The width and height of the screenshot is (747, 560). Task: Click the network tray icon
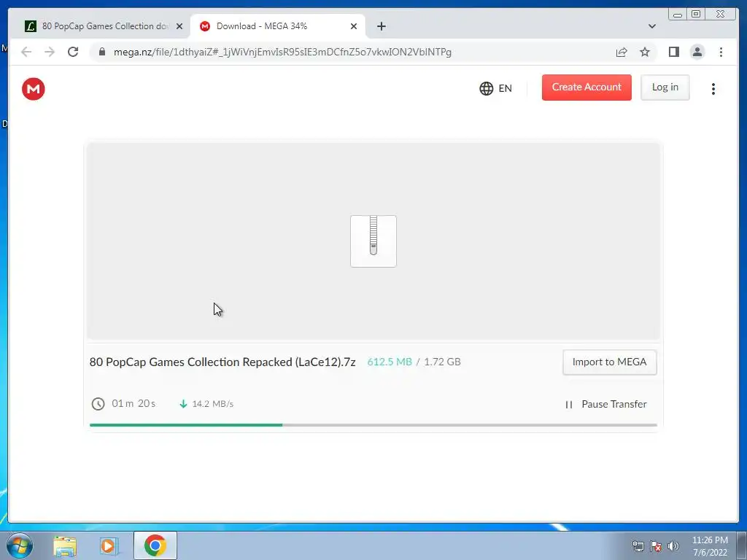pyautogui.click(x=638, y=546)
